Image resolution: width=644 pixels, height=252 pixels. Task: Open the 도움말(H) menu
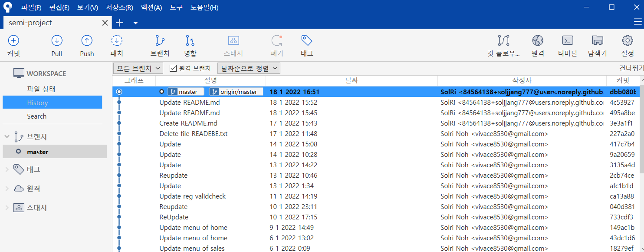point(204,7)
